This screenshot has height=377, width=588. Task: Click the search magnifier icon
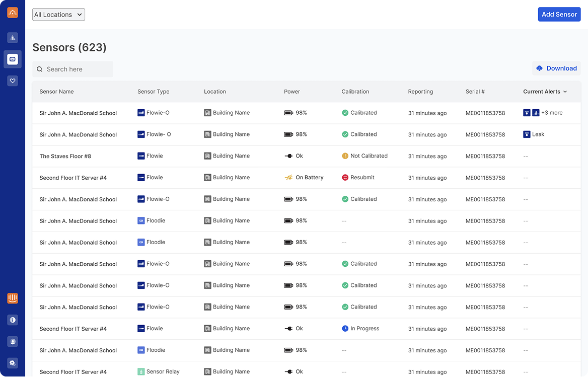coord(39,69)
